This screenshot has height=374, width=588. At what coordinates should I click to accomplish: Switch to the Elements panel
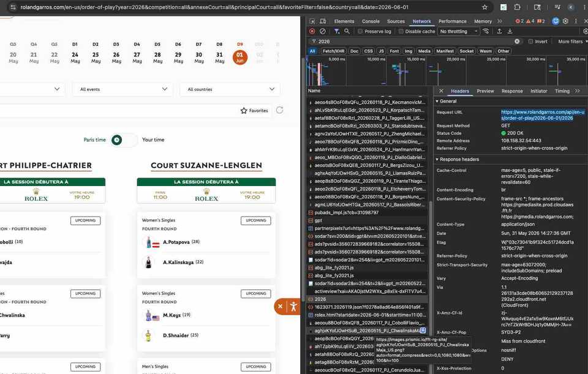tap(344, 21)
